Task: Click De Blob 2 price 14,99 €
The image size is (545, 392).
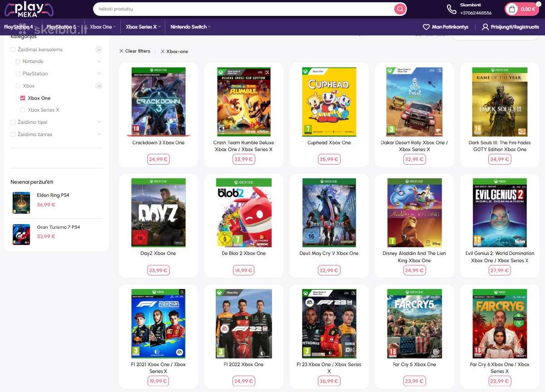Action: click(244, 270)
